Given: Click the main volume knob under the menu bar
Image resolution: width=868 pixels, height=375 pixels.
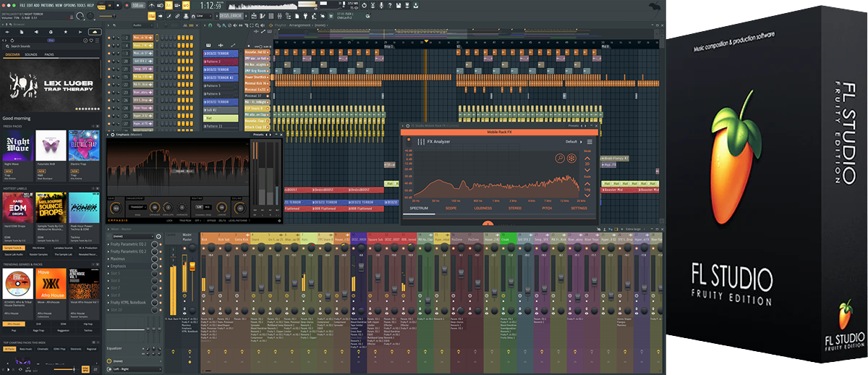Looking at the screenshot, I should [x=80, y=16].
